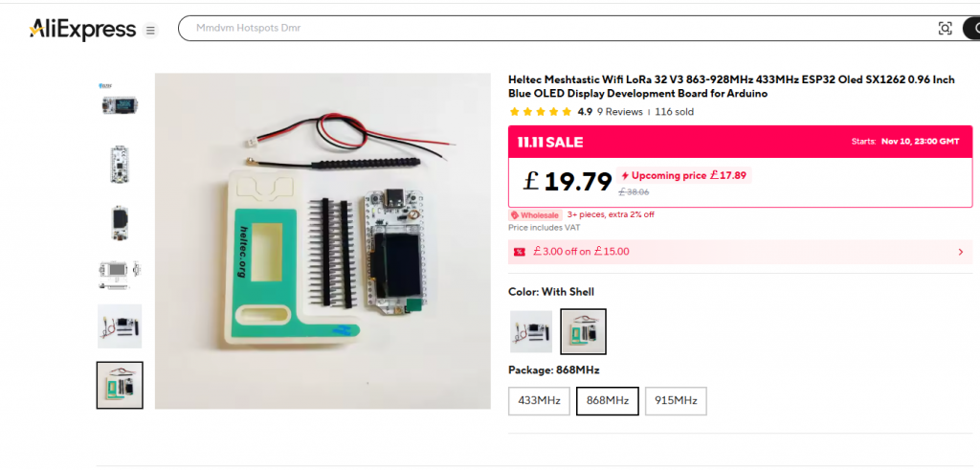The height and width of the screenshot is (470, 980).
Task: Open the 9 Reviews link
Action: click(x=620, y=112)
